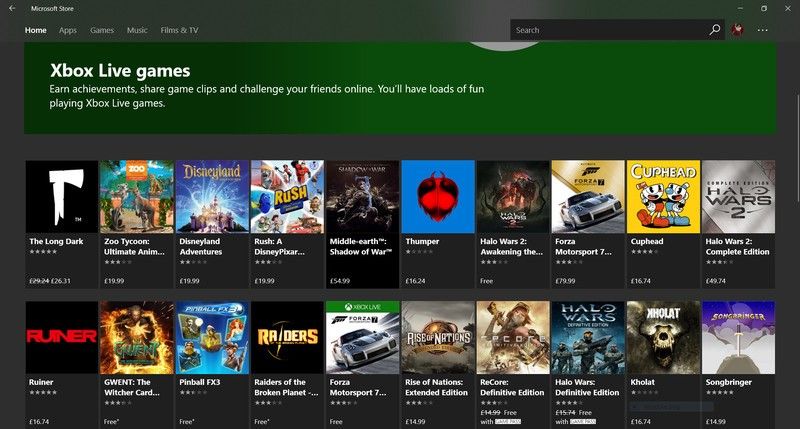Screen dimensions: 800x429
Task: Click the search magnifier icon
Action: coord(714,30)
